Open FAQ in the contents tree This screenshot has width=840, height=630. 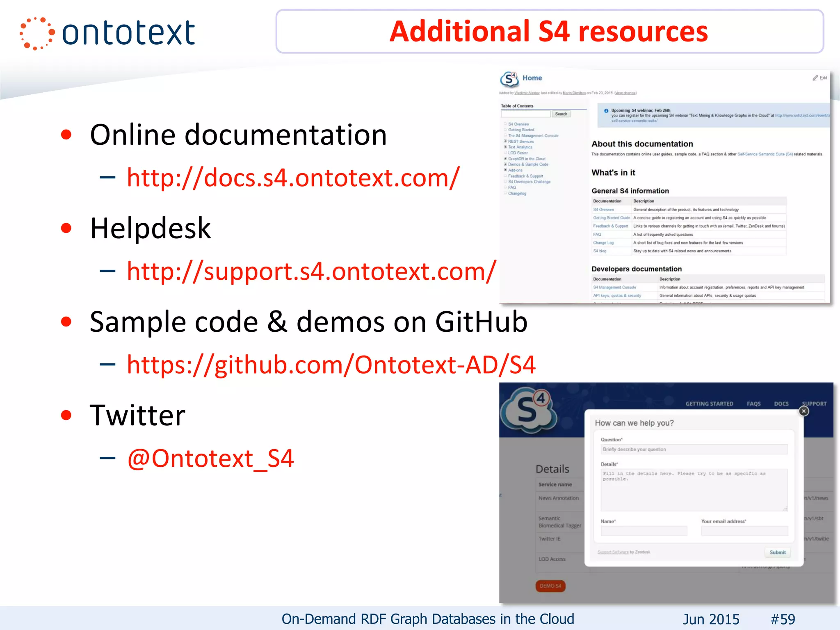coord(512,187)
